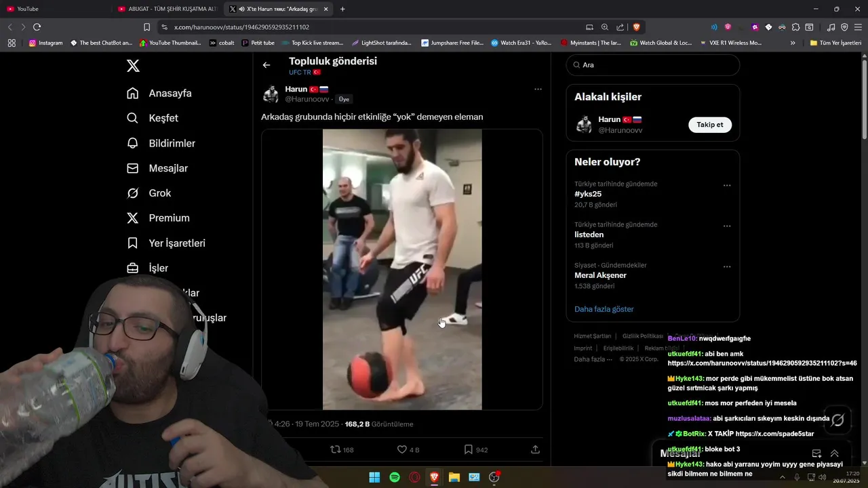This screenshot has height=488, width=868.
Task: Expand the Daha fazla footer menu
Action: coord(593,359)
